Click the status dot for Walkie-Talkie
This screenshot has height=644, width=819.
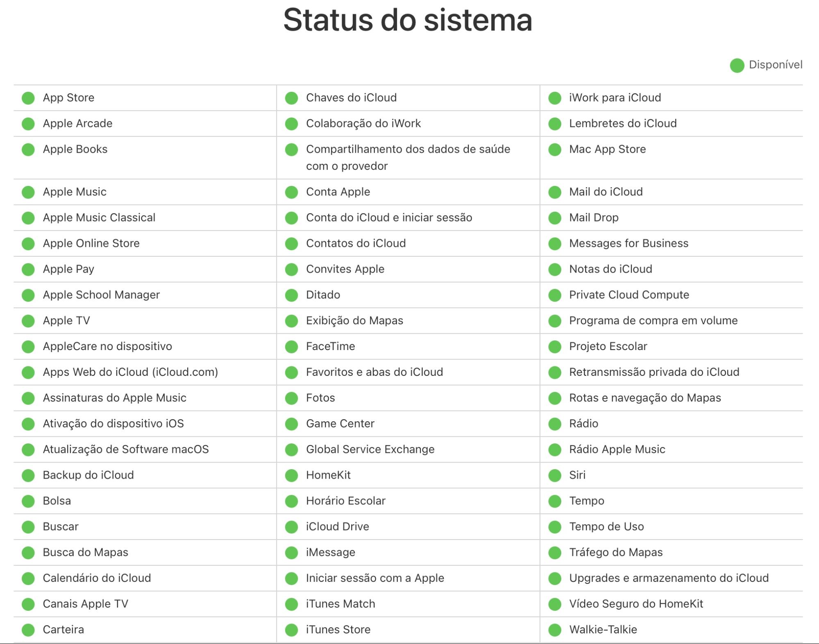(x=555, y=630)
